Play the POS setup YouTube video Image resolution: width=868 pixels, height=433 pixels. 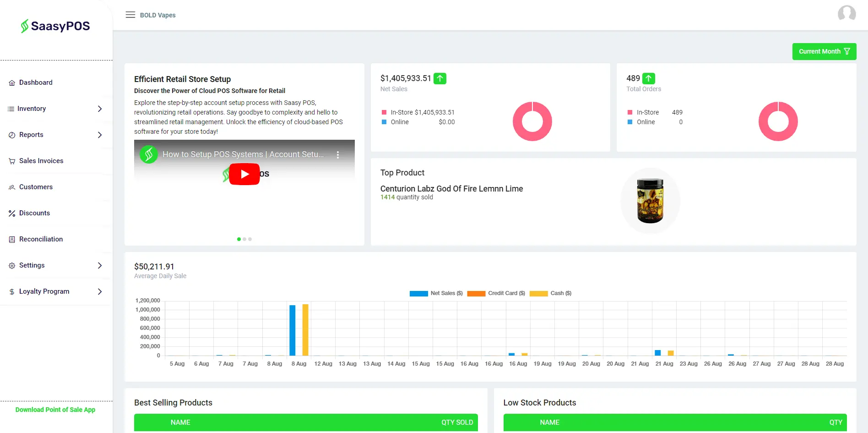(244, 174)
